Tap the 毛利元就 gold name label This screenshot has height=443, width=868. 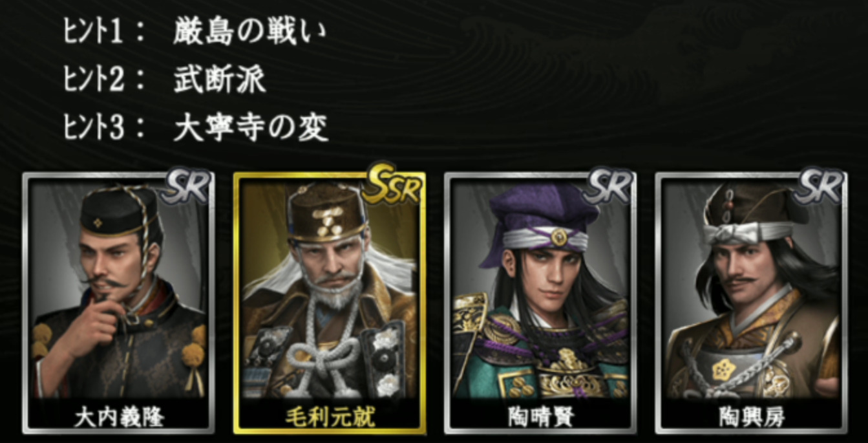[x=330, y=416]
